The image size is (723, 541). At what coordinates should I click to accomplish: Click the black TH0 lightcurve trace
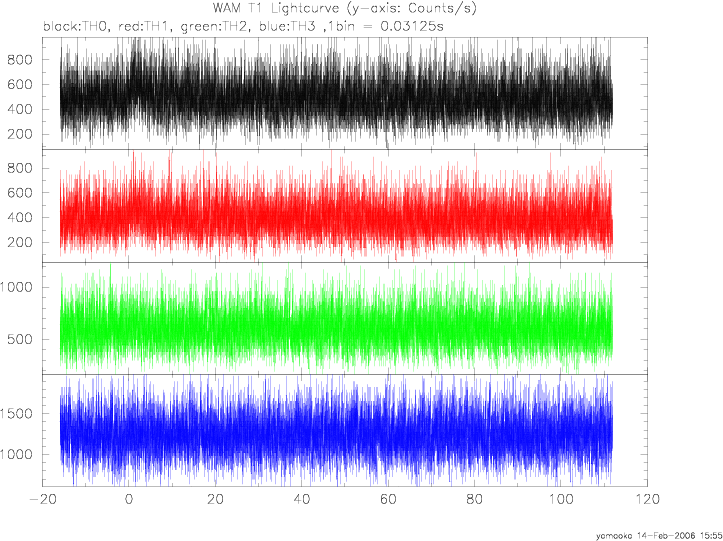pyautogui.click(x=337, y=95)
